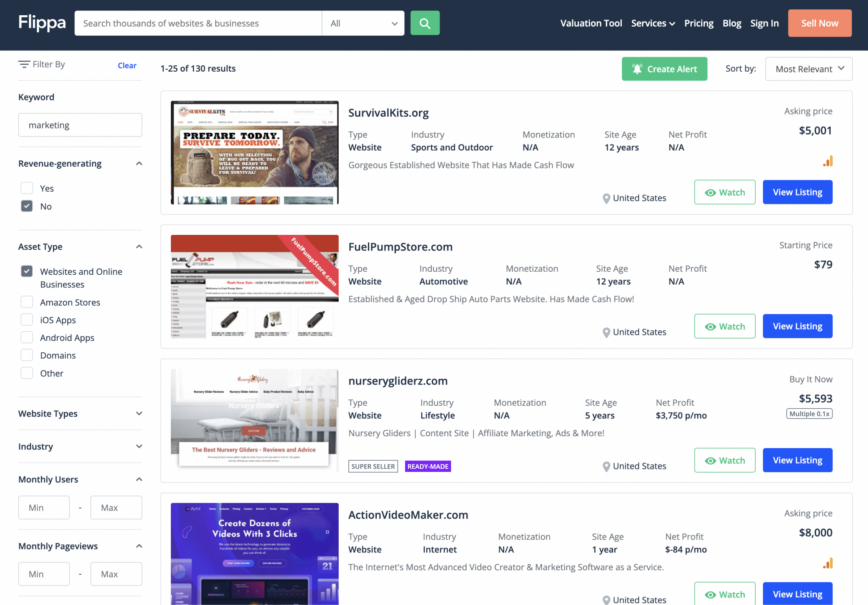Click location pin icon on SurvivalKits.org listing

coord(606,198)
